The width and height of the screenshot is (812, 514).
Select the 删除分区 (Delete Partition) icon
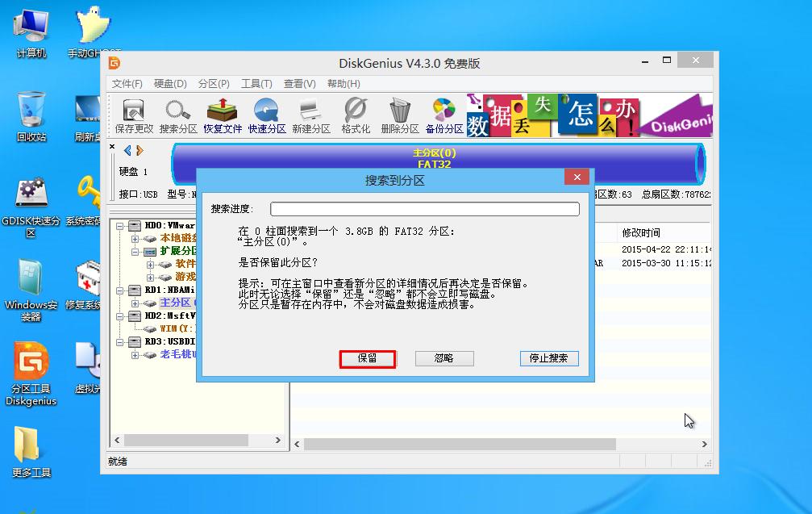click(398, 114)
